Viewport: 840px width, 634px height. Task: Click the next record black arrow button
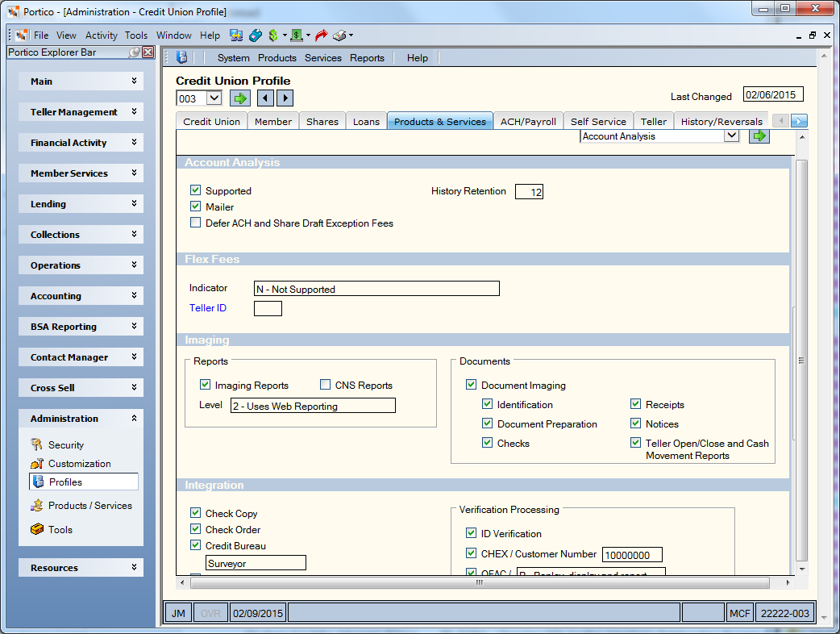pyautogui.click(x=285, y=98)
